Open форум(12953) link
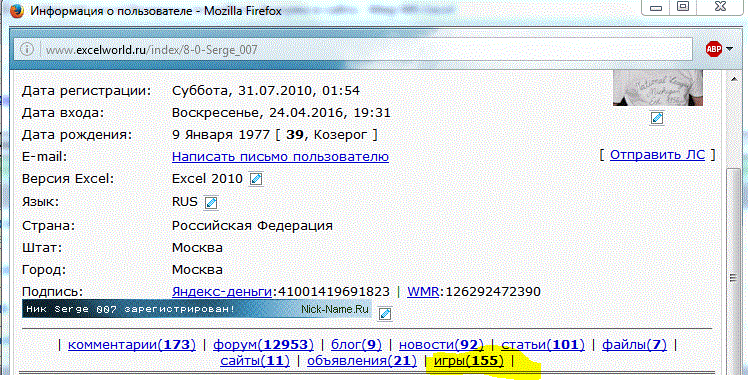Viewport: 748px width, 380px height. pos(263,344)
